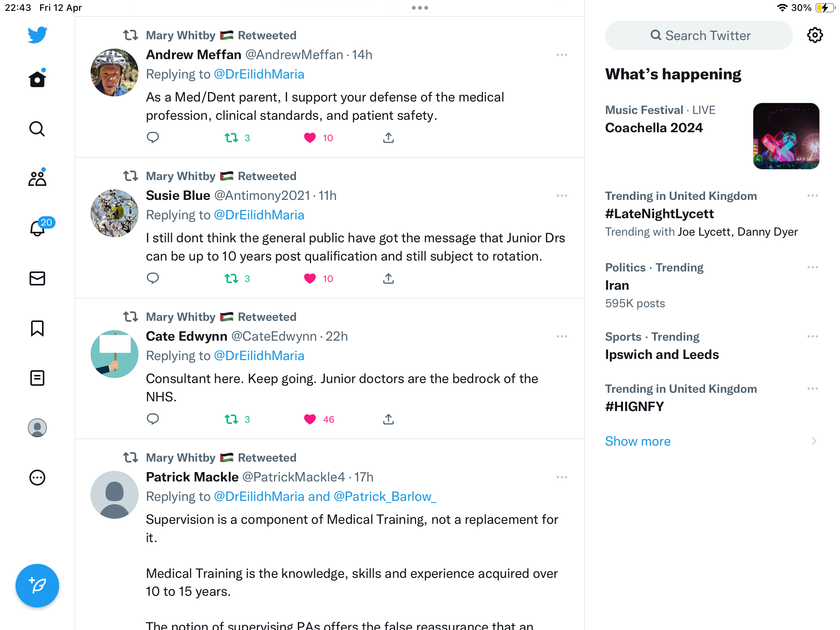Image resolution: width=840 pixels, height=630 pixels.
Task: Open the Bookmarks icon
Action: click(x=37, y=328)
